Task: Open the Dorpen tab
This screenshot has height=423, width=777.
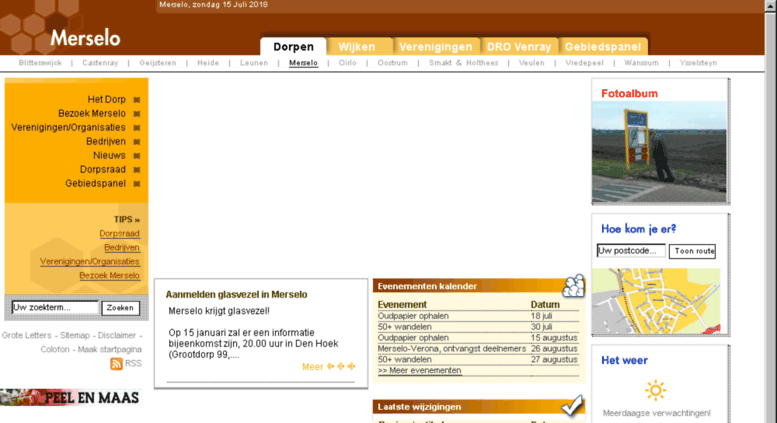Action: pyautogui.click(x=293, y=47)
